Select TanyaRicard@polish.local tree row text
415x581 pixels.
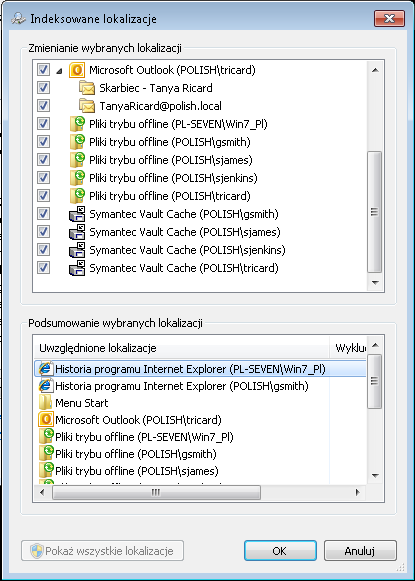[x=160, y=106]
